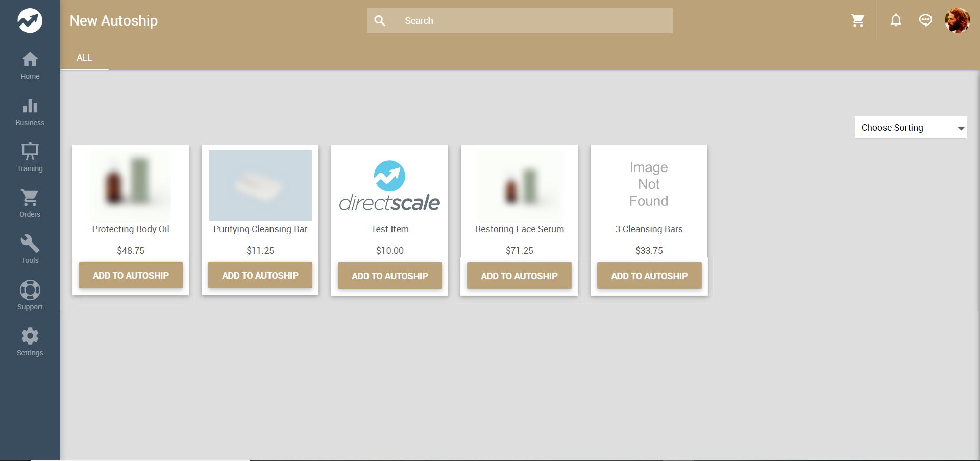Image resolution: width=980 pixels, height=461 pixels.
Task: Open the shopping cart icon in header
Action: 857,20
